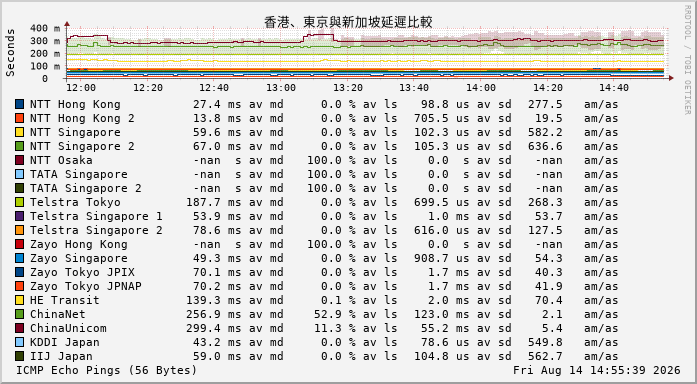Click the KDDI Japan legend label

pyautogui.click(x=64, y=342)
